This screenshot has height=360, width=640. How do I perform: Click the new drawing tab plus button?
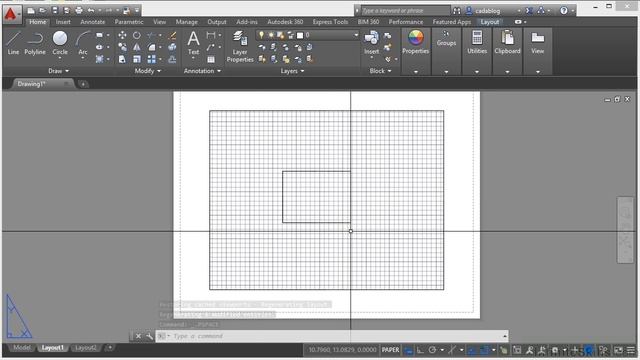83,84
